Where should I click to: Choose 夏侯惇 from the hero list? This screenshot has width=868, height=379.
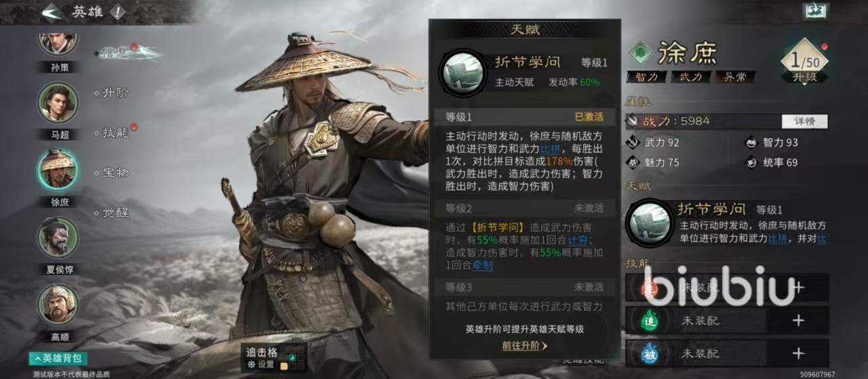click(x=57, y=237)
